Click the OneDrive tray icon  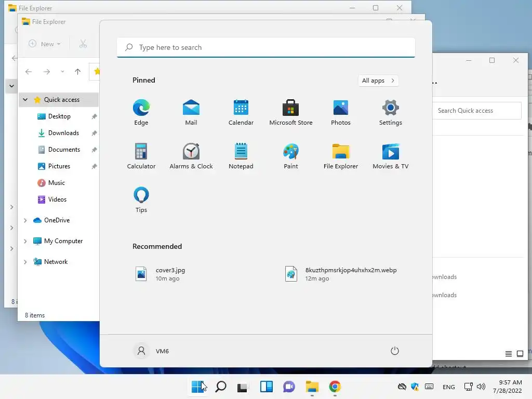[402, 387]
